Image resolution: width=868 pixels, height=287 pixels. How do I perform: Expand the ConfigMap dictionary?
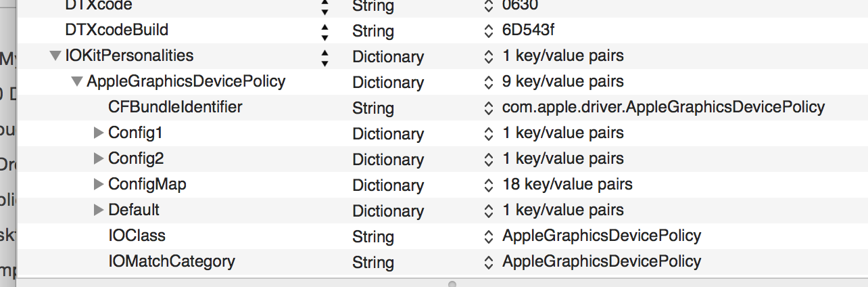pos(99,184)
